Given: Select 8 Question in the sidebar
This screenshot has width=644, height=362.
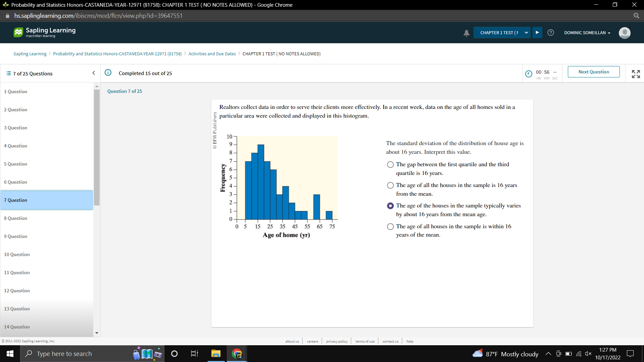Looking at the screenshot, I should point(15,218).
